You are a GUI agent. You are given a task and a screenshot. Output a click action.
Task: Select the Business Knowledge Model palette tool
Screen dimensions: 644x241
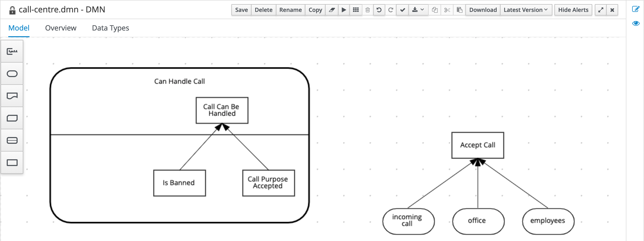(12, 118)
